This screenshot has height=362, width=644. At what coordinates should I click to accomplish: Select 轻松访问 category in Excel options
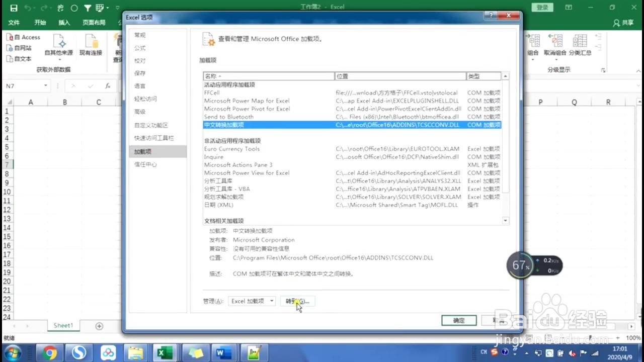pos(157,99)
